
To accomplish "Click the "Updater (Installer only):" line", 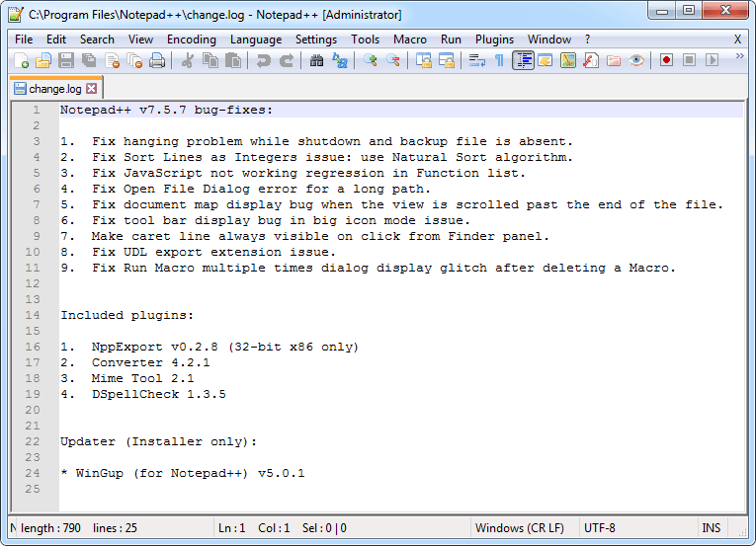I will 159,441.
